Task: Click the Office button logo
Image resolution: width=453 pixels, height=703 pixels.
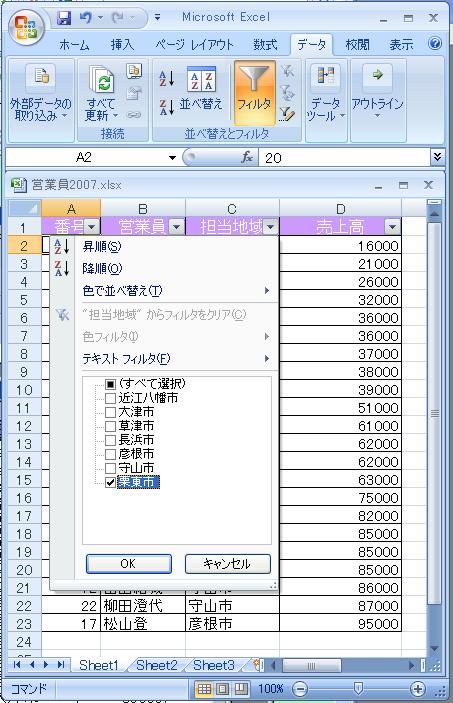Action: tap(26, 27)
